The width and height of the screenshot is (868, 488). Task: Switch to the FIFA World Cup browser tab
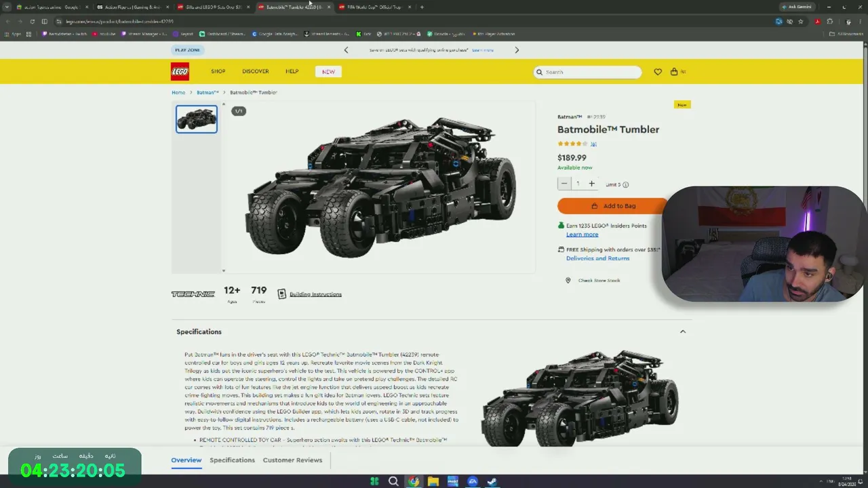(x=374, y=7)
